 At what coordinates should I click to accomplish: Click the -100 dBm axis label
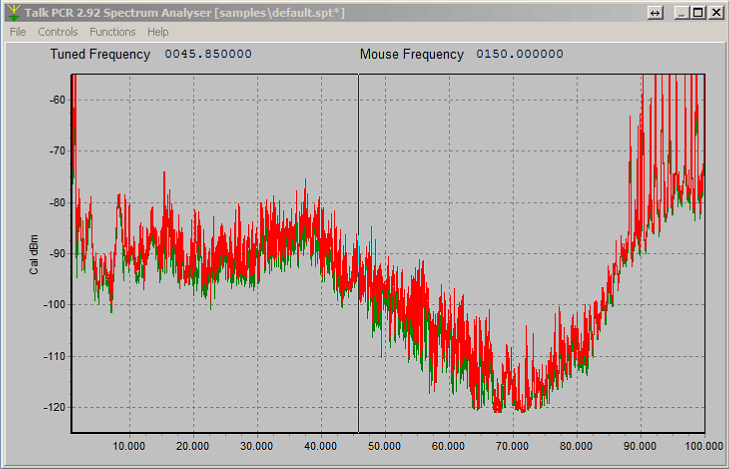click(x=55, y=305)
